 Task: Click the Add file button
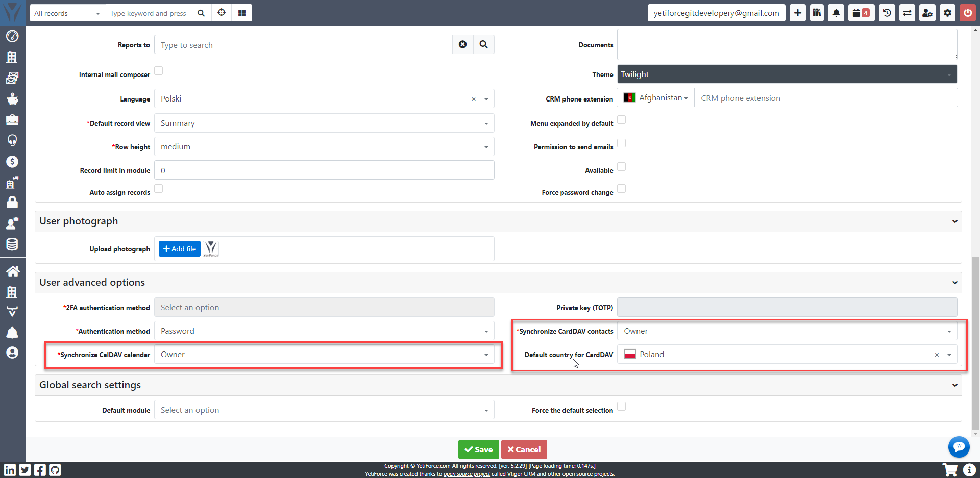click(x=180, y=249)
